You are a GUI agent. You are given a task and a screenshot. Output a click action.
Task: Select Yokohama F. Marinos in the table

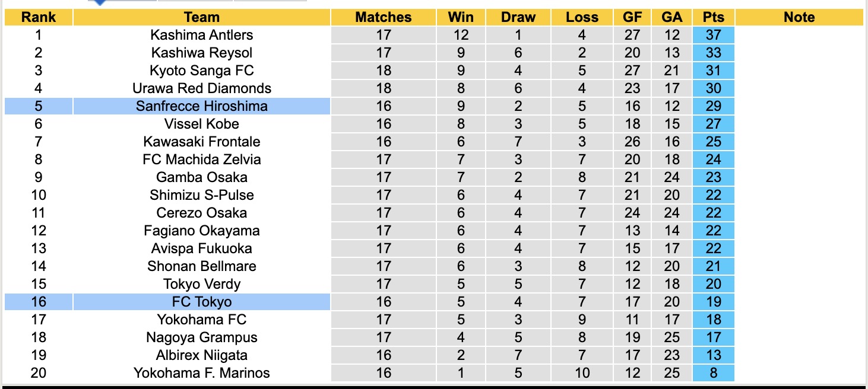202,373
